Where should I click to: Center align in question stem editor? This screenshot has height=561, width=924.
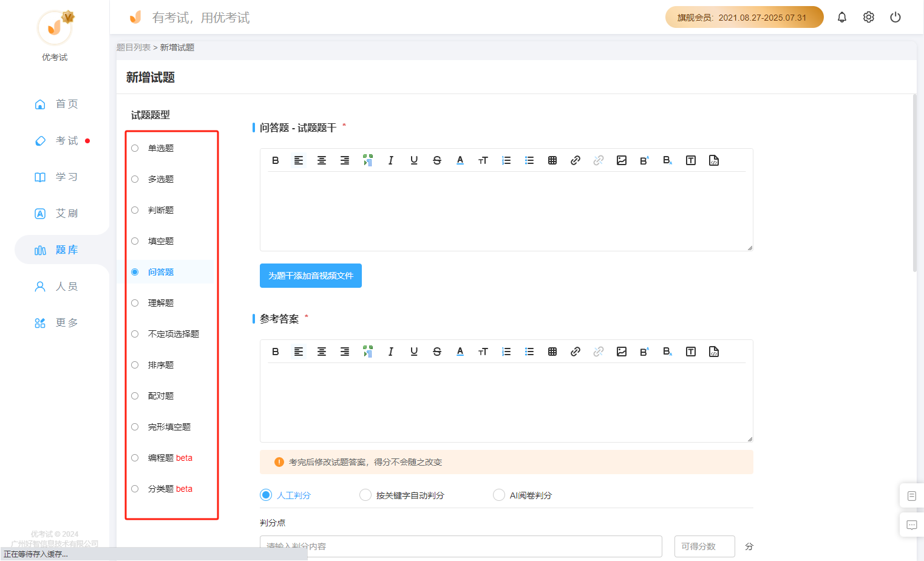tap(322, 160)
